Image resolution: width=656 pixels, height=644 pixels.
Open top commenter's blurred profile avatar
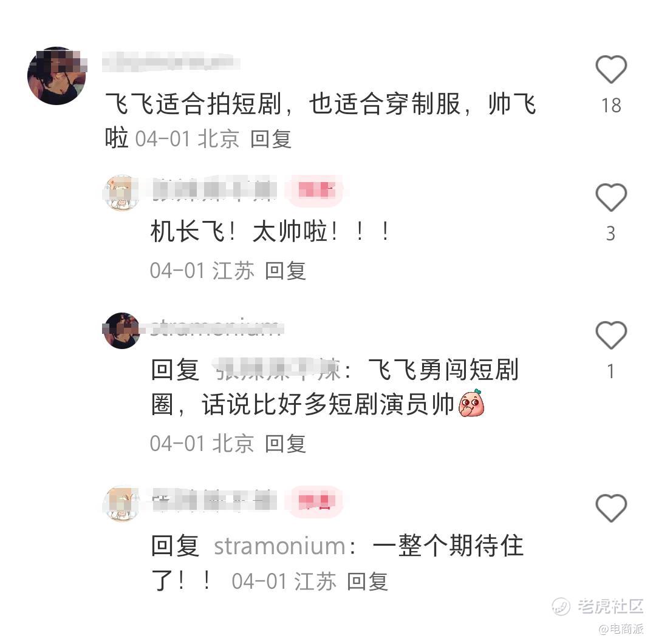point(57,76)
